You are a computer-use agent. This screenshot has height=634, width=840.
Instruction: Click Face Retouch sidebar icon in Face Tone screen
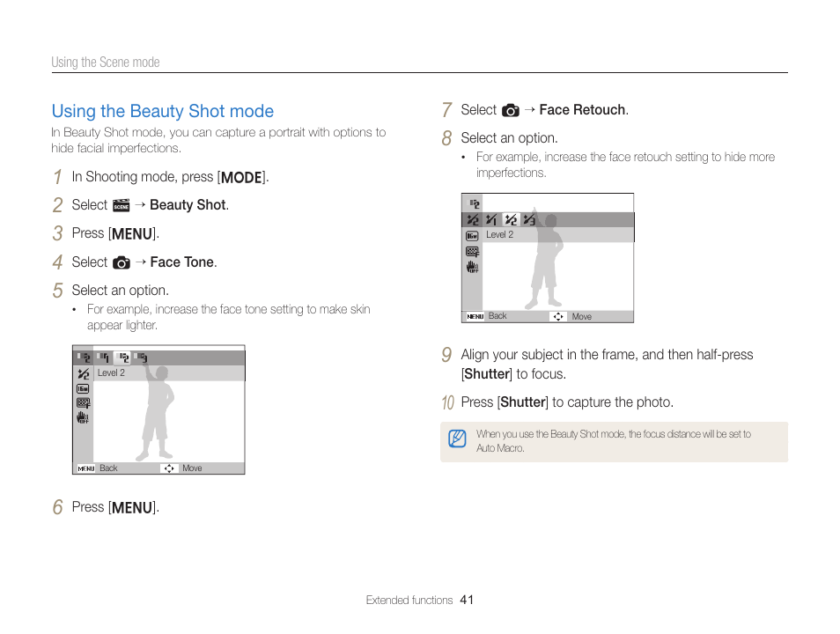pos(83,373)
